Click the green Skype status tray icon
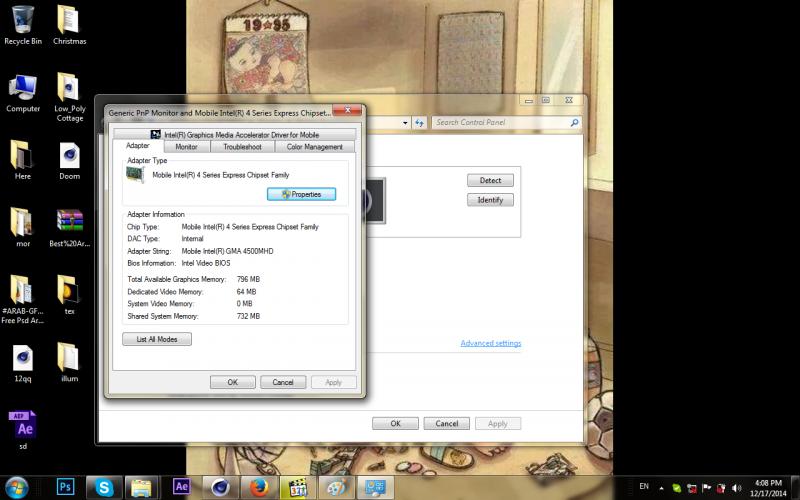Screen dimensions: 800x500 (677, 488)
